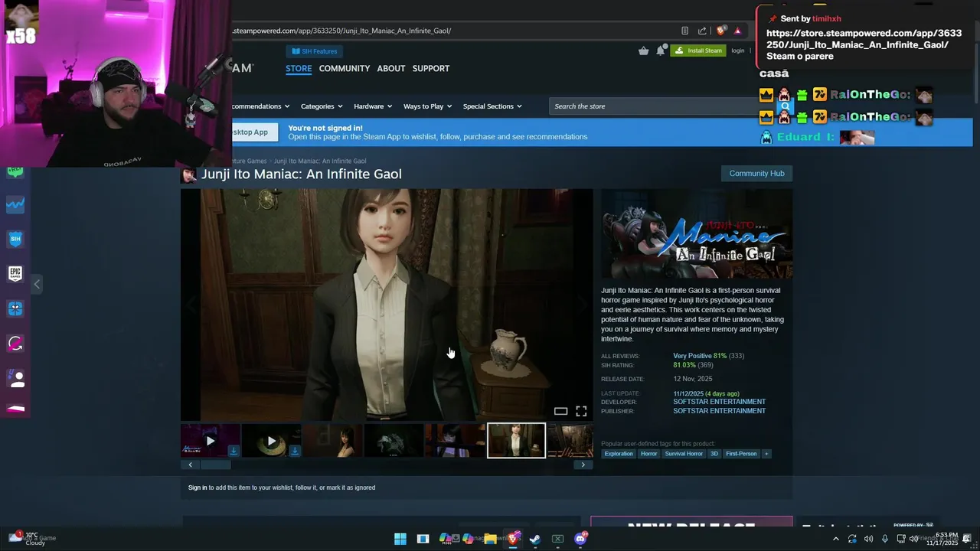Select the Survival Horror tag
Screen dimensions: 980x551
click(684, 454)
